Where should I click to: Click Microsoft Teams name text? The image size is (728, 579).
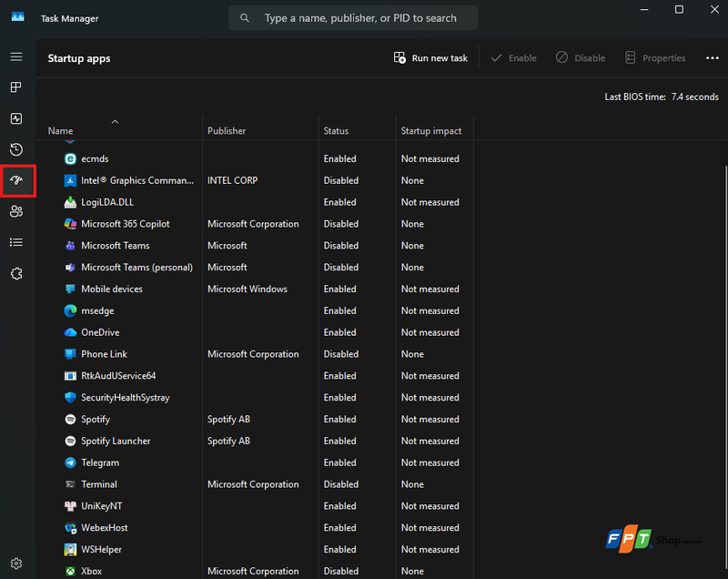116,246
